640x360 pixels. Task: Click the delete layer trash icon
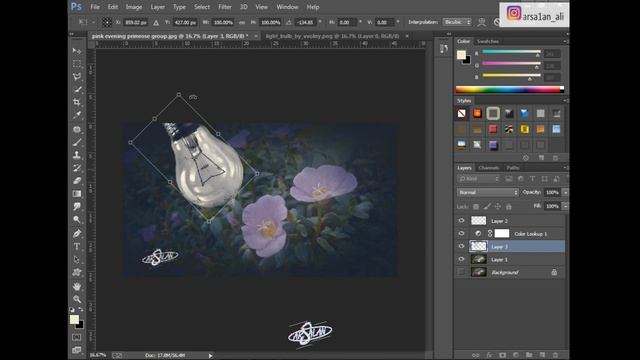(555, 355)
